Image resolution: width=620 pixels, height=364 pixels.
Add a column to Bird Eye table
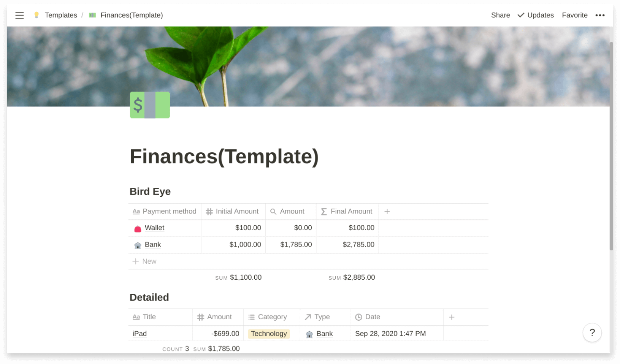387,212
